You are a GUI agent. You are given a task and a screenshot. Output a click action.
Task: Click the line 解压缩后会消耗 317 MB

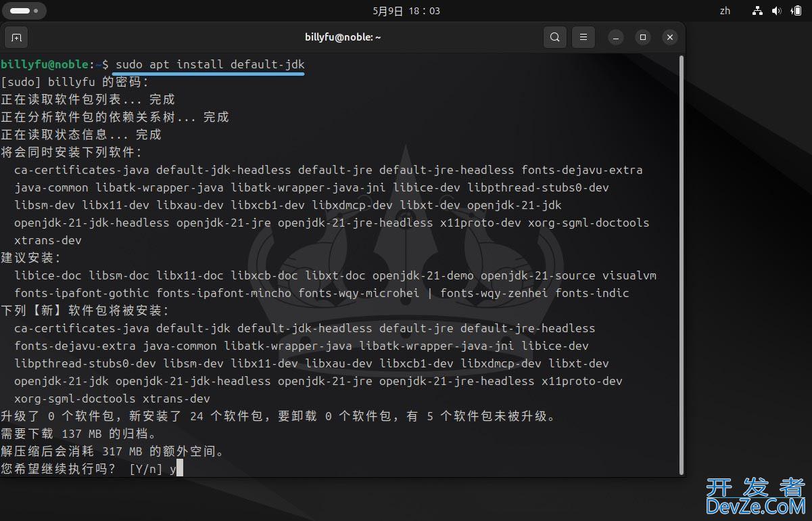coord(112,451)
